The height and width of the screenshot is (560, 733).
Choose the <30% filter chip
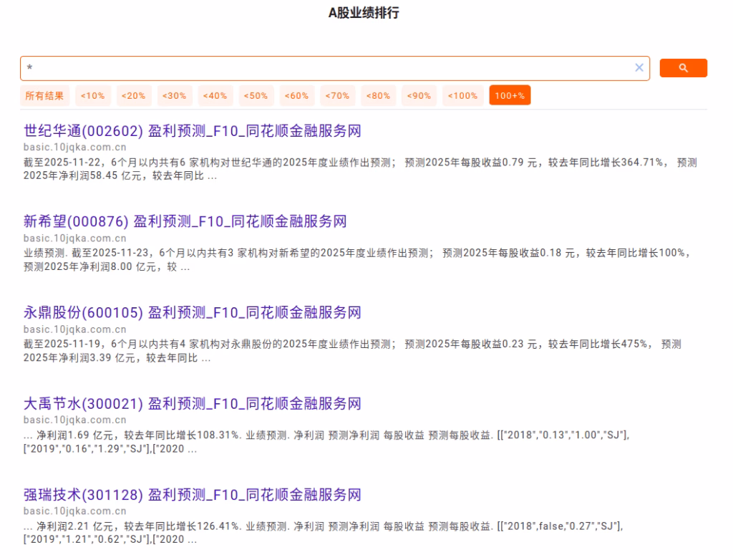point(174,95)
